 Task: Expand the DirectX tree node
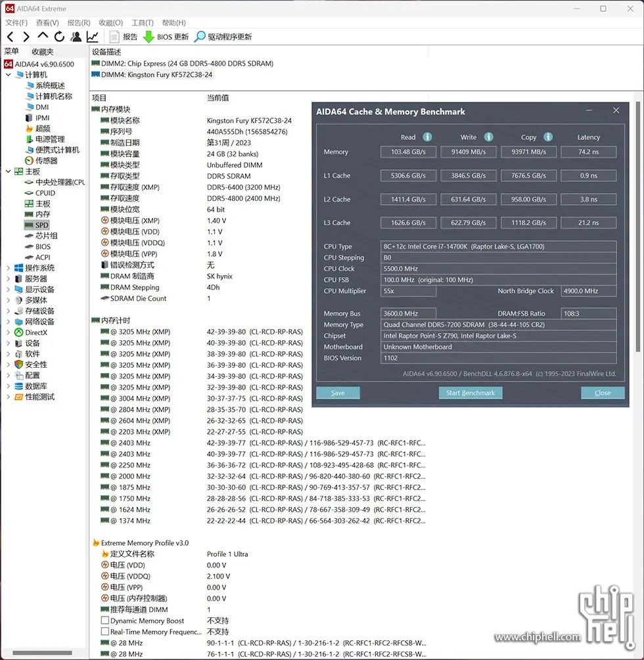tap(8, 332)
